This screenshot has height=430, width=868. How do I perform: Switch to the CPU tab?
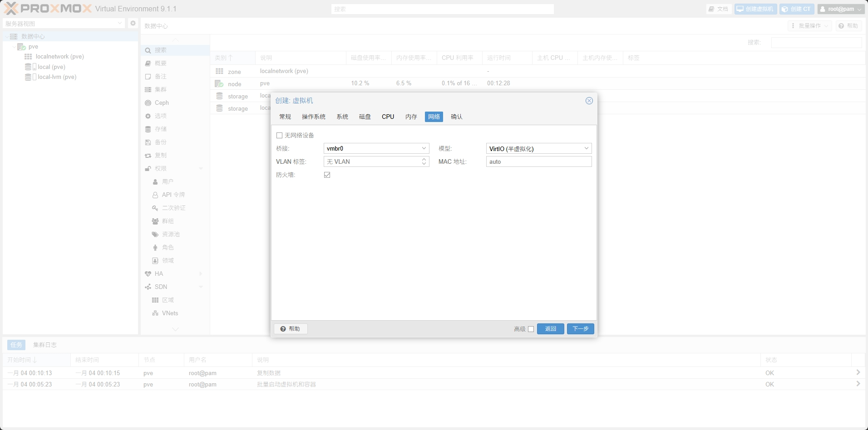388,117
